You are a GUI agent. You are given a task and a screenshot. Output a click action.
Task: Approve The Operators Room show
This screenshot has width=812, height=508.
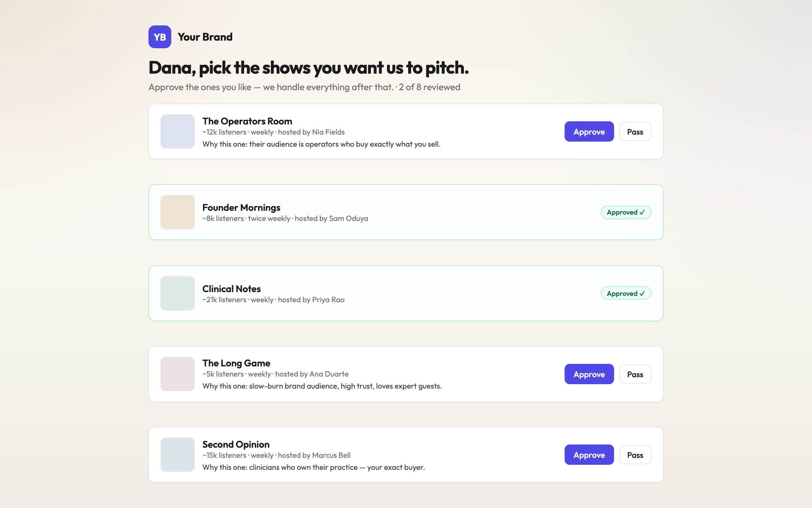589,131
